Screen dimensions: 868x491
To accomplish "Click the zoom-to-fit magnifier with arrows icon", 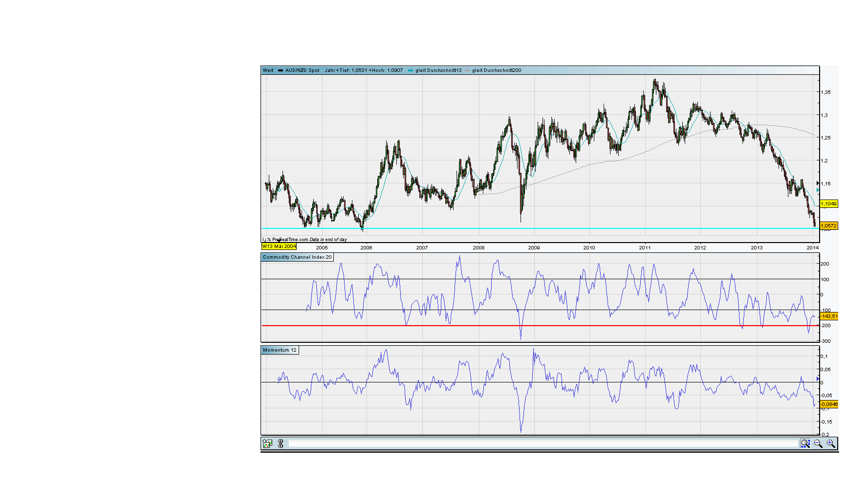I will click(x=805, y=444).
